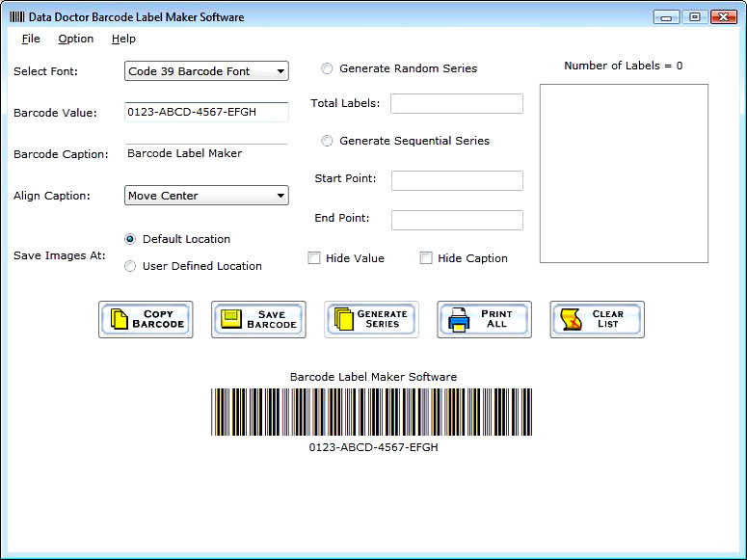Click the 'Save Images At:' label
The image size is (747, 560).
(60, 256)
